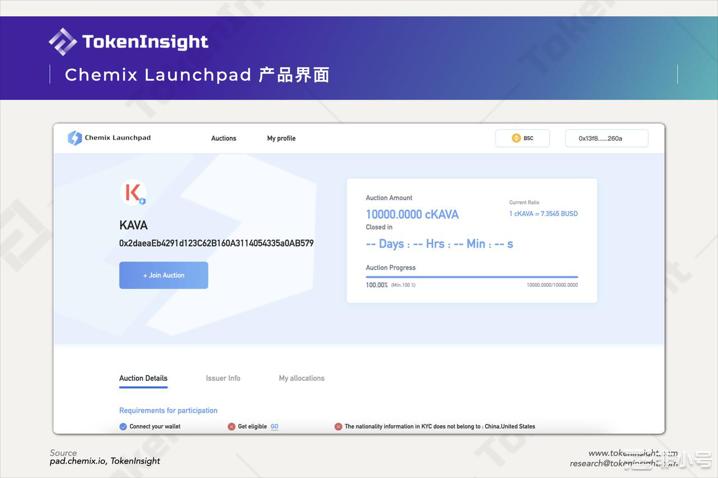
Task: Click the KYC nationality red status icon
Action: pos(338,426)
